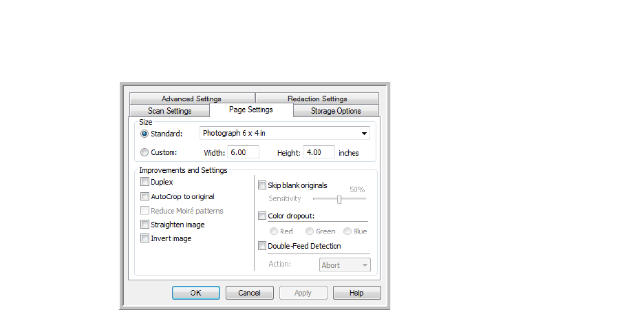Click the Apply button
This screenshot has height=310, width=644.
303,293
